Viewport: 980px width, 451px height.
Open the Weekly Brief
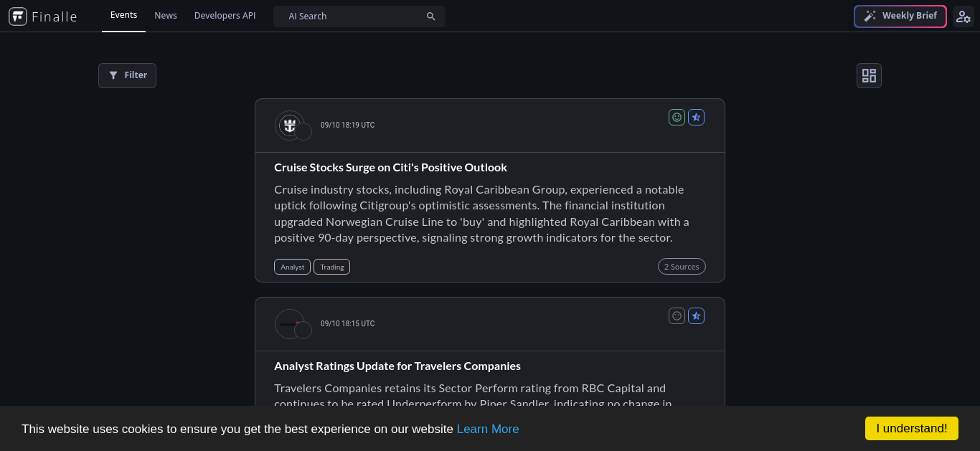pos(900,16)
